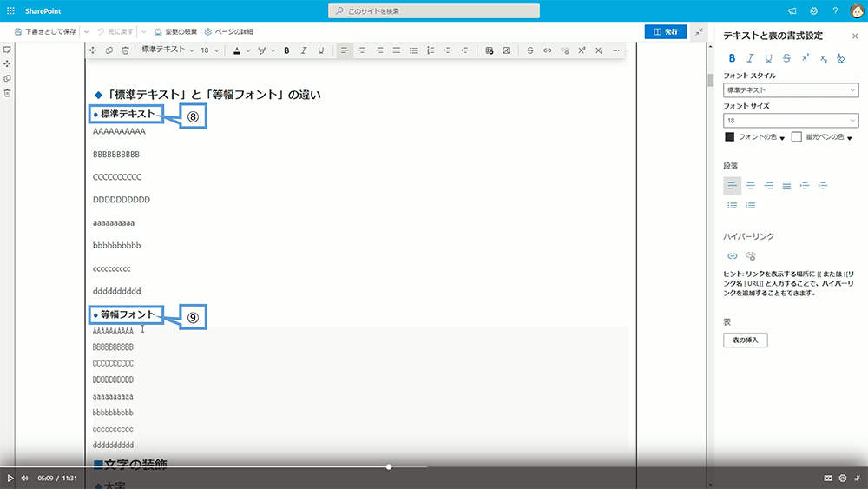Viewport: 868px width, 489px height.
Task: Apply subscript in floating toolbar
Action: pos(599,50)
